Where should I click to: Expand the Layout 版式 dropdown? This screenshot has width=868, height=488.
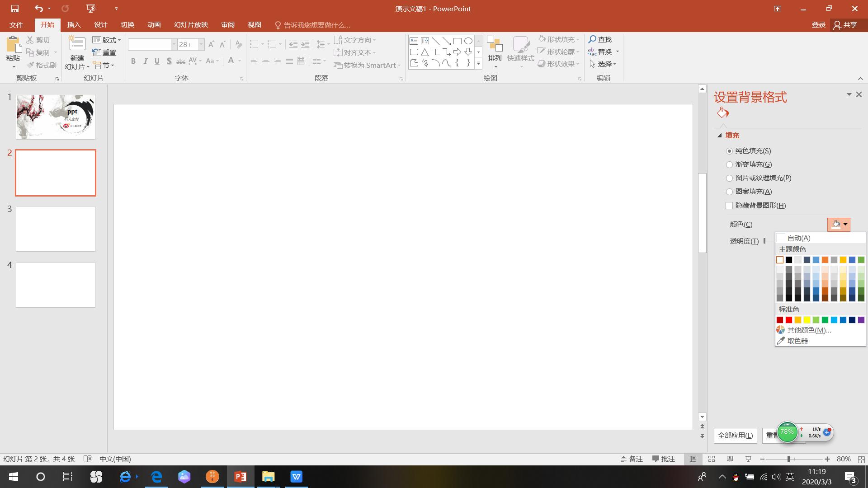(108, 40)
